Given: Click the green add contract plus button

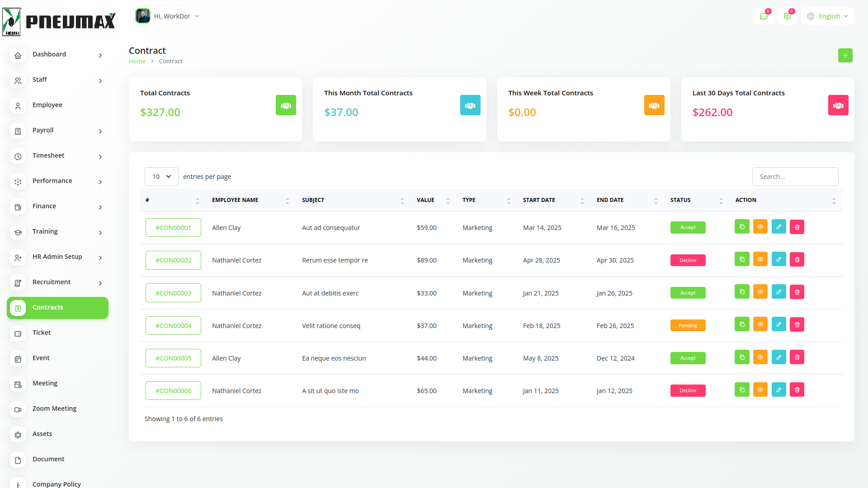Looking at the screenshot, I should coord(845,55).
